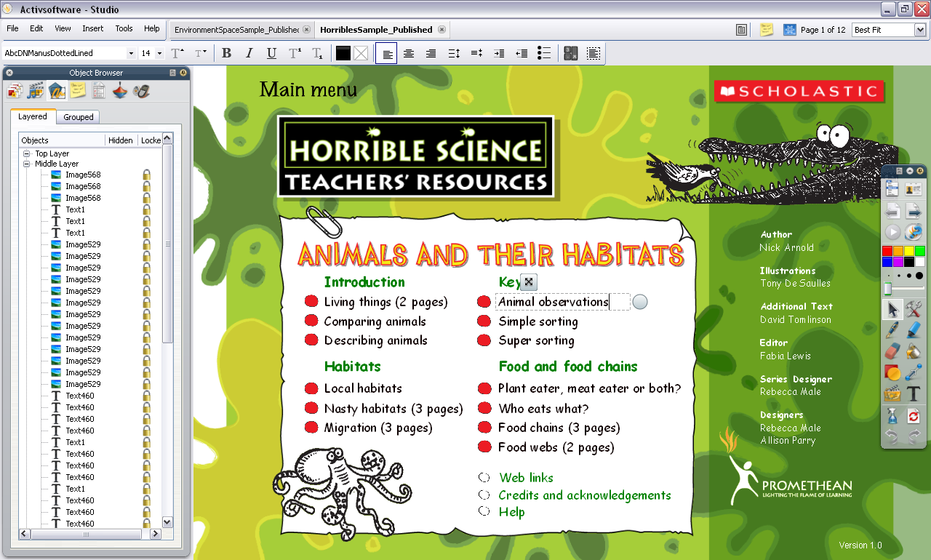Open the Insert Media clapperboard tool

(x=892, y=394)
